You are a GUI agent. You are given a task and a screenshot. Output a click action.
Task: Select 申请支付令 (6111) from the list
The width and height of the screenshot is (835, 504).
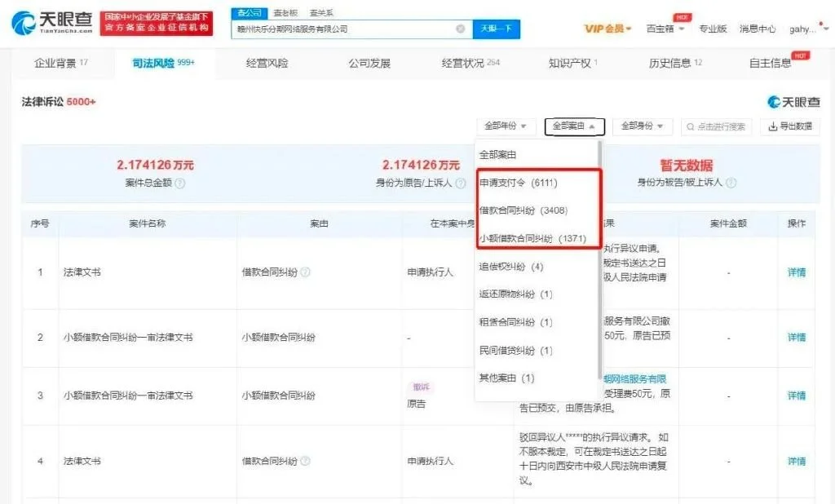coord(519,183)
